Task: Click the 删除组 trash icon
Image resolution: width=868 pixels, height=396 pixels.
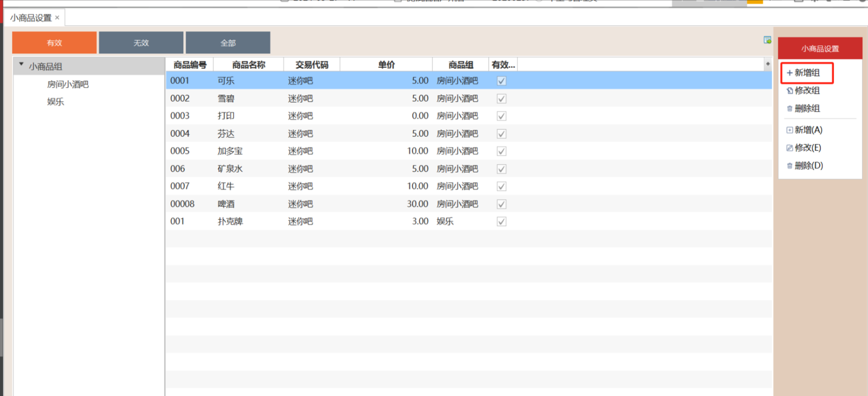Action: coord(789,109)
